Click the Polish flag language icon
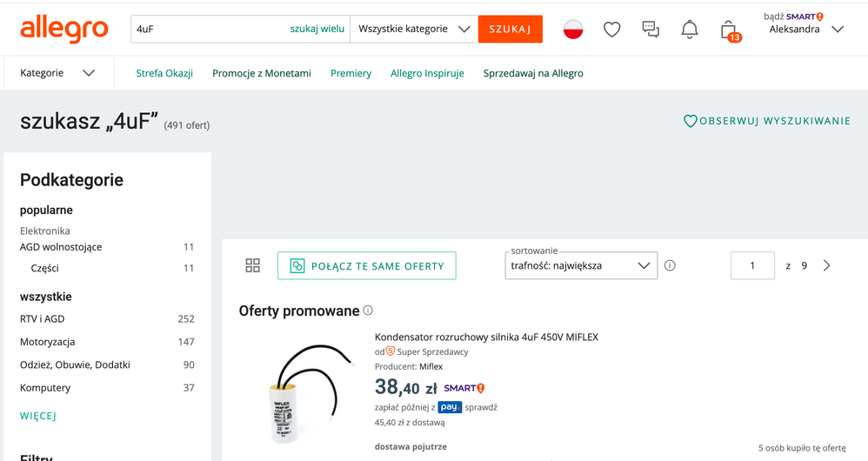The image size is (868, 461). tap(573, 30)
